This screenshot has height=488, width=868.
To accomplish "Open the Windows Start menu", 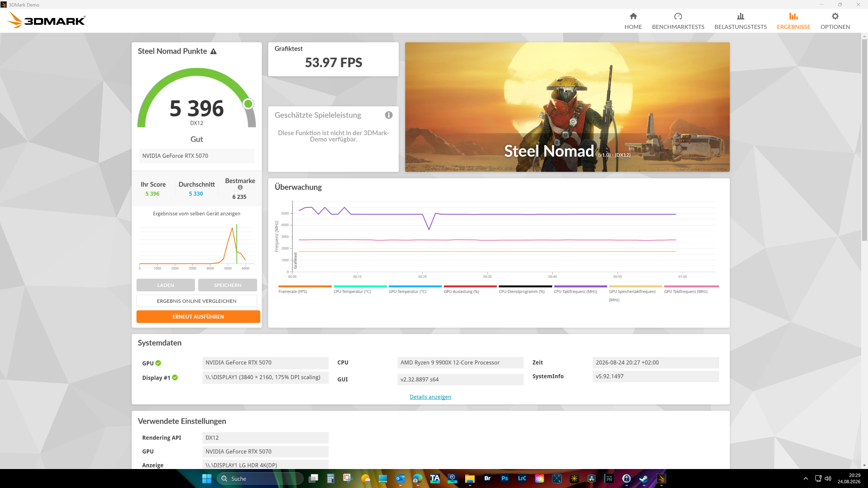I will tap(207, 479).
